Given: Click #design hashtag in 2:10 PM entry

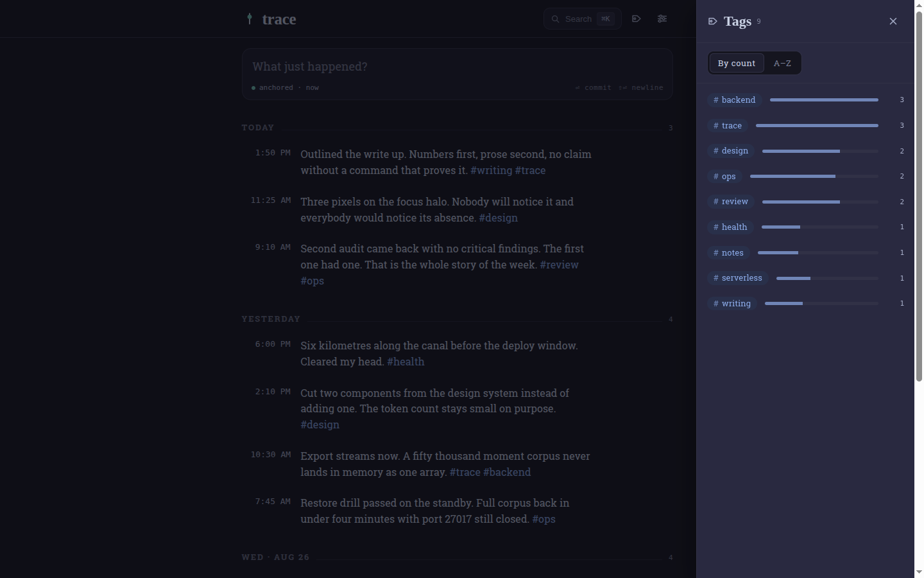Looking at the screenshot, I should (x=320, y=425).
